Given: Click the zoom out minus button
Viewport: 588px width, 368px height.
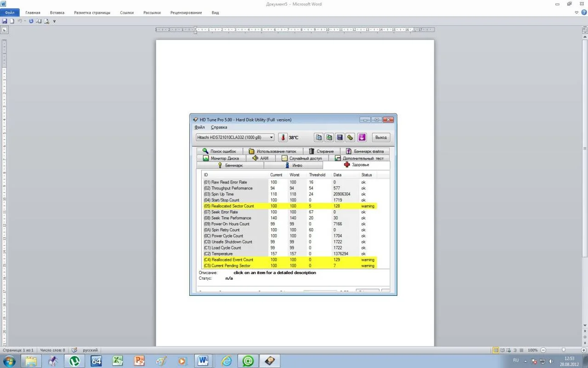Looking at the screenshot, I should 543,350.
